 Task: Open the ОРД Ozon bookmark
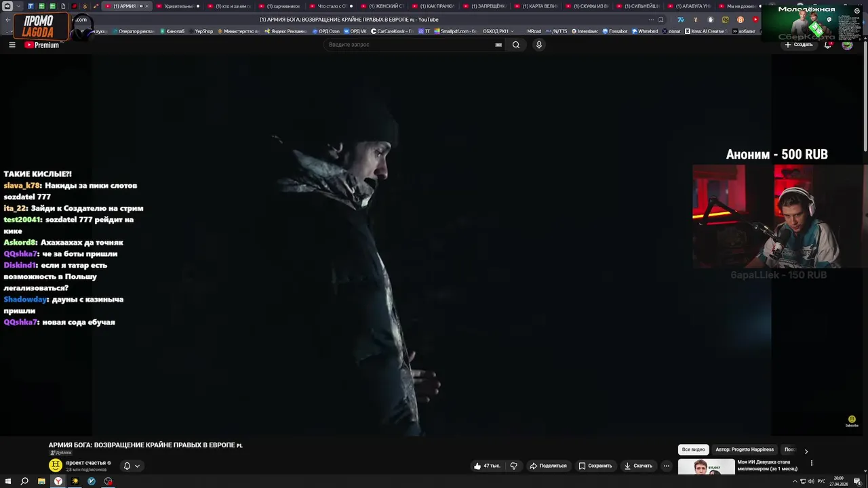[325, 31]
